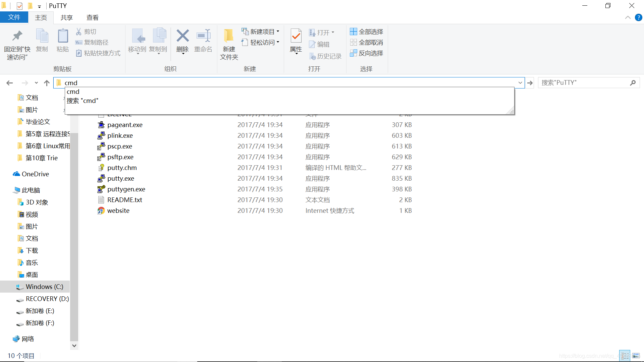Click the Cut scissors icon

click(x=78, y=32)
